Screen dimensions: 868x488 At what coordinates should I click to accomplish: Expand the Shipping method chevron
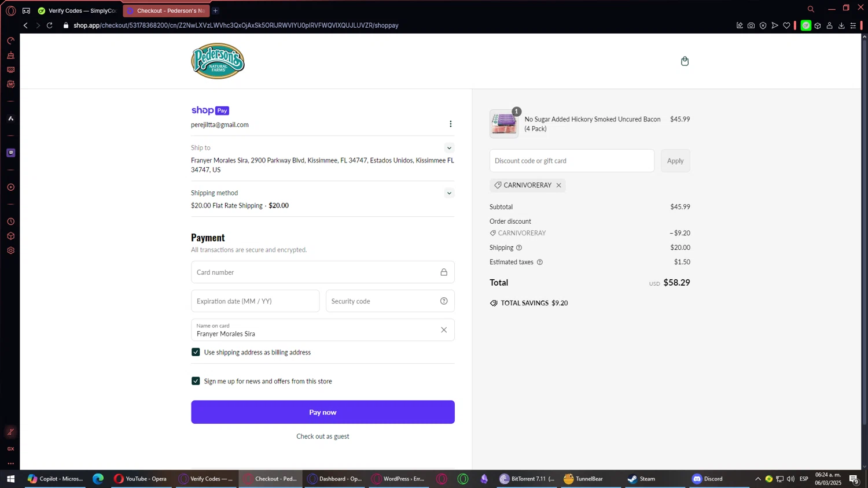tap(449, 193)
